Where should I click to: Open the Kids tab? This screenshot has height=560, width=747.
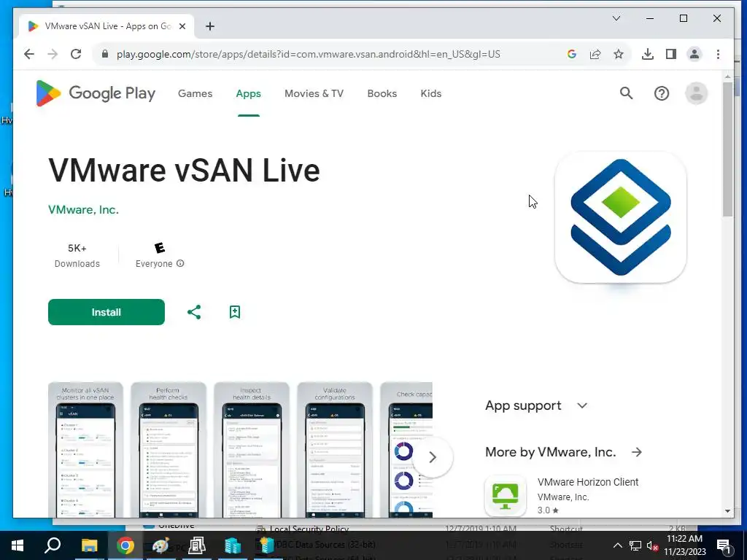pyautogui.click(x=431, y=94)
